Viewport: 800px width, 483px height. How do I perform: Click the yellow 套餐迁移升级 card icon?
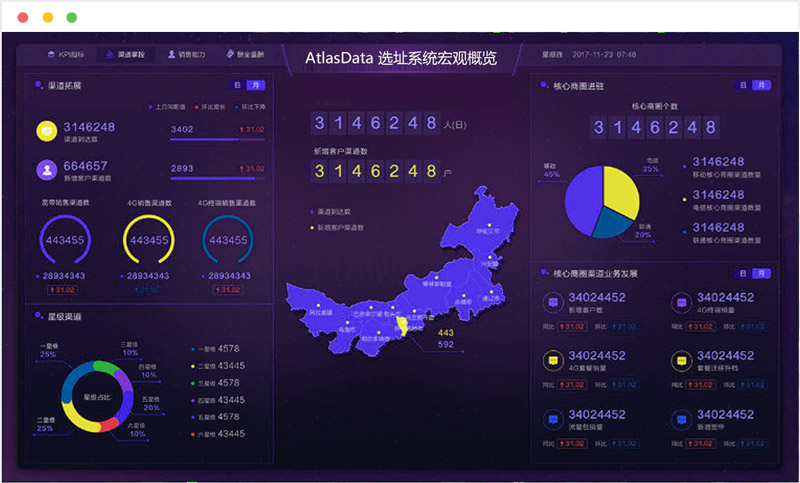(681, 361)
